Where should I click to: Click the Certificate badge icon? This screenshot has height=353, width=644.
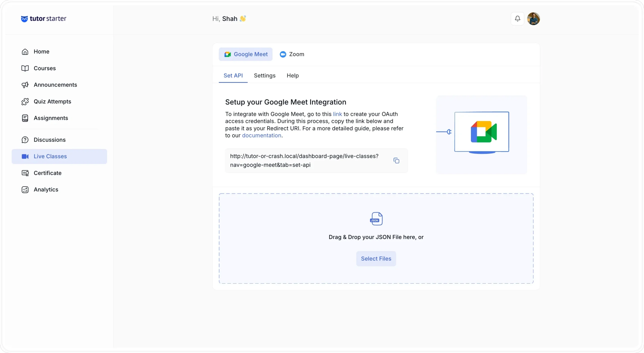coord(25,173)
